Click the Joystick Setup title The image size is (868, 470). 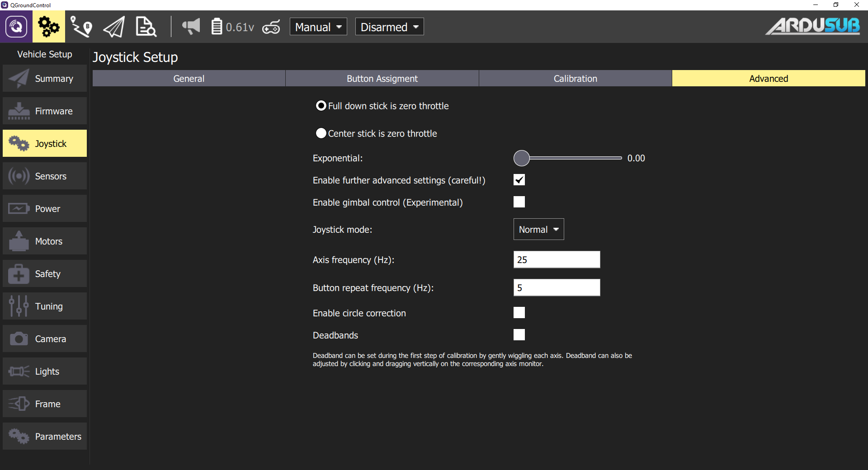coord(135,57)
